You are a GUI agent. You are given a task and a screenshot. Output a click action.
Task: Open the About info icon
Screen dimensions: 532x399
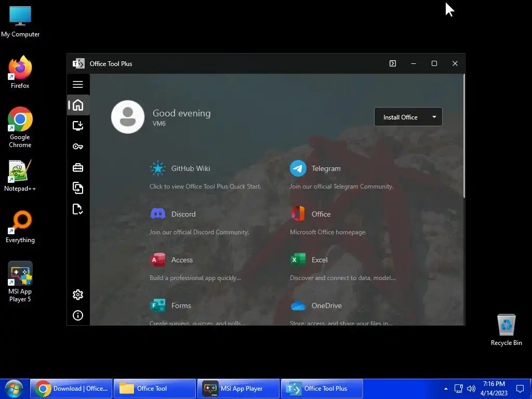tap(78, 315)
